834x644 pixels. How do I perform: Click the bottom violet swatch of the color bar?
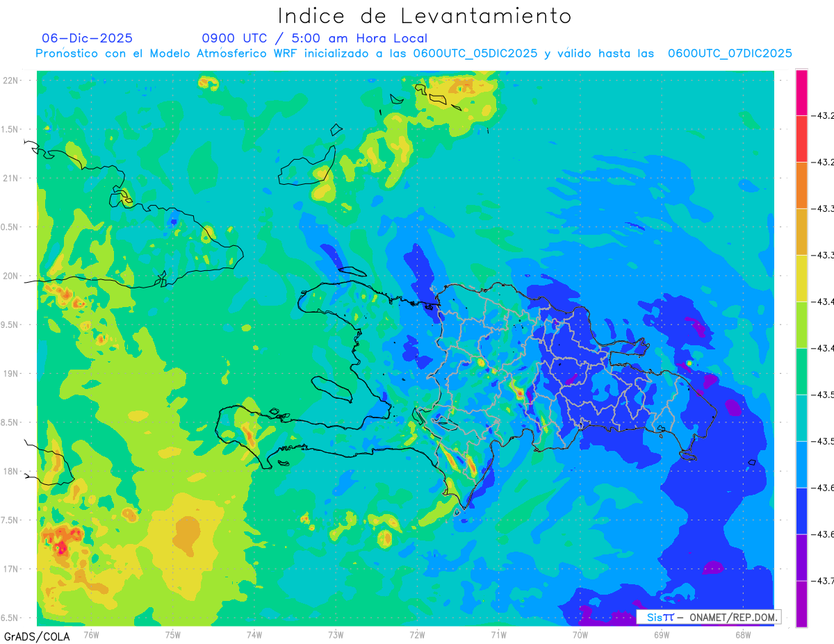pos(801,604)
